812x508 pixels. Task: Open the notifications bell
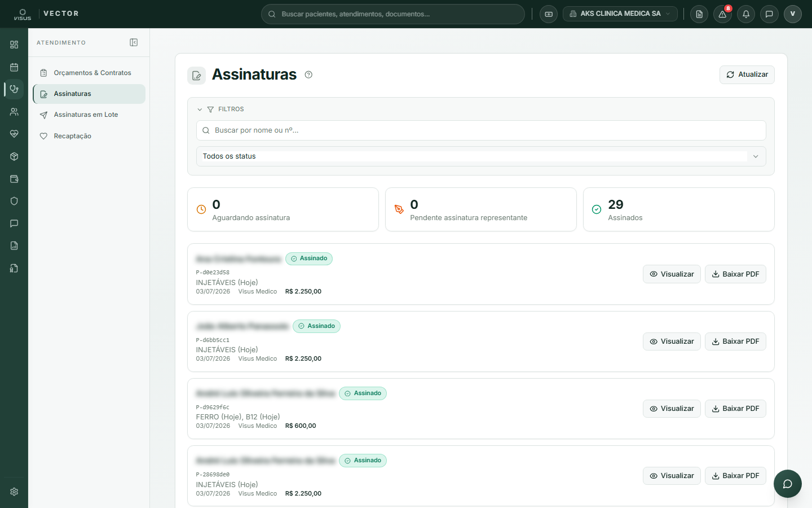point(746,14)
